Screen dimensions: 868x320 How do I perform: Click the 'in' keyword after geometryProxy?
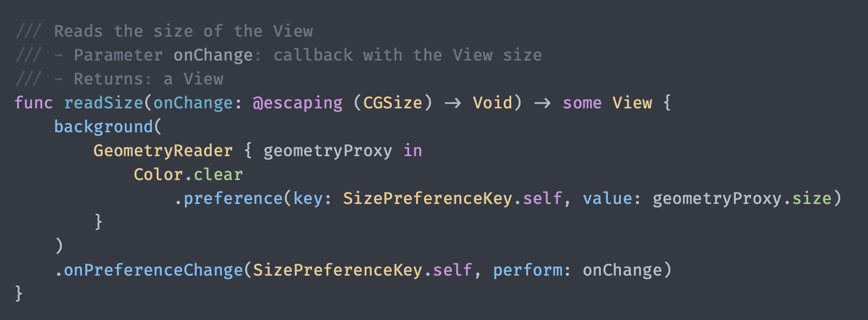(413, 151)
